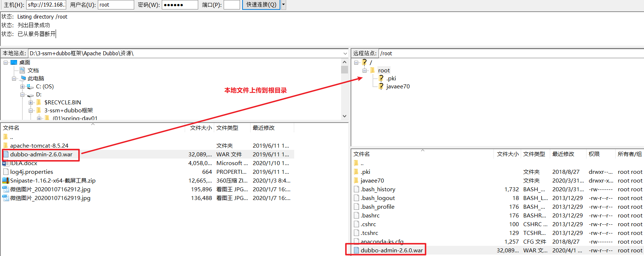Viewport: 644px width, 256px height.
Task: Select the local dubbo-admin-2.6.0.war file icon
Action: click(x=6, y=155)
